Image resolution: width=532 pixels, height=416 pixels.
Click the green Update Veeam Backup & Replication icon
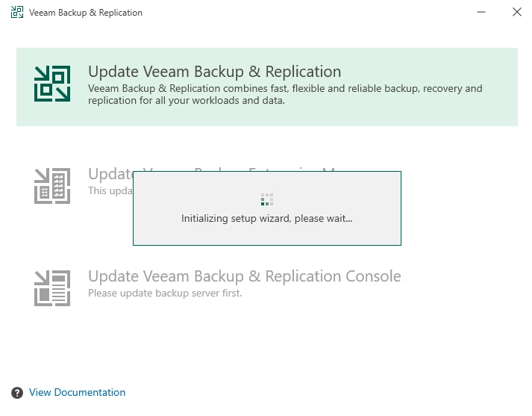coord(52,84)
